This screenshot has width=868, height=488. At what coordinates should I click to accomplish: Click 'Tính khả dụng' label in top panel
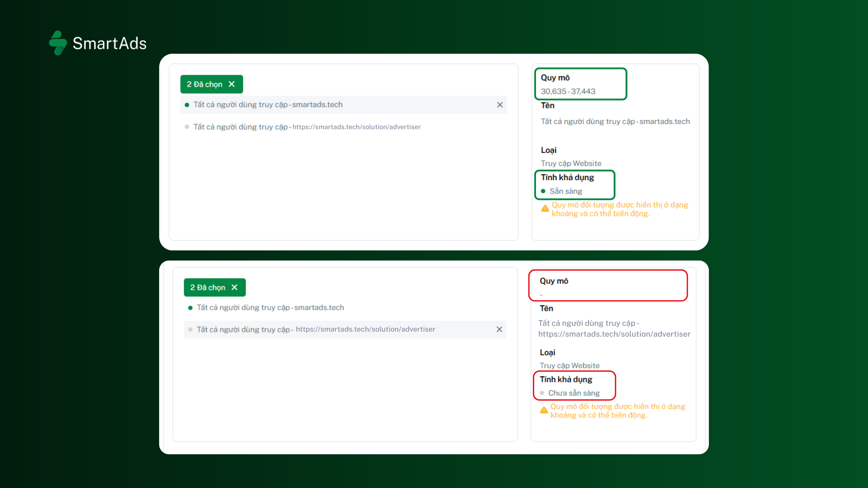[x=567, y=177]
